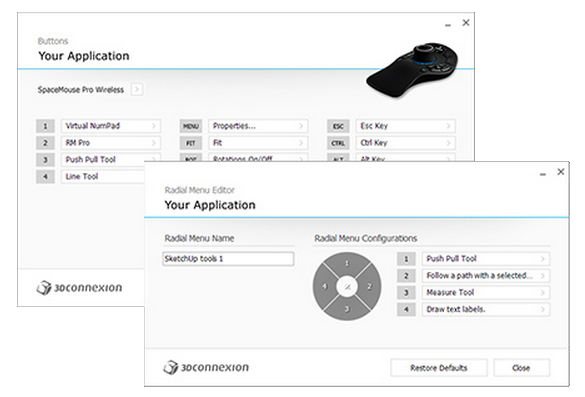Click button number 2 label in Buttons window

46,143
